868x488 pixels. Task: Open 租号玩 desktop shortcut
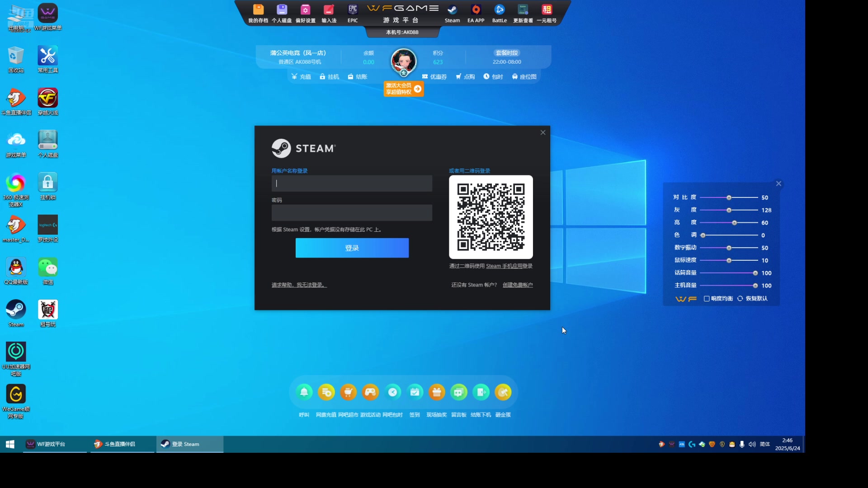tap(48, 313)
